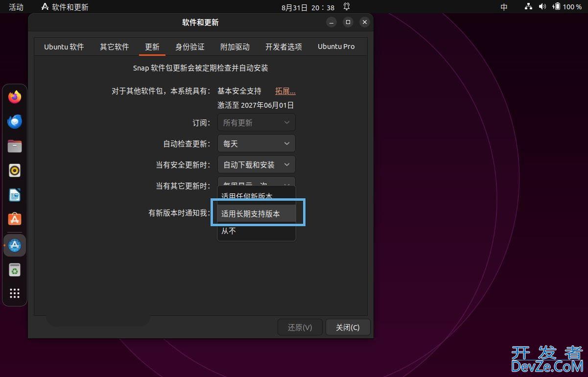588x377 pixels.
Task: Click the 还原(V) button
Action: pos(300,327)
